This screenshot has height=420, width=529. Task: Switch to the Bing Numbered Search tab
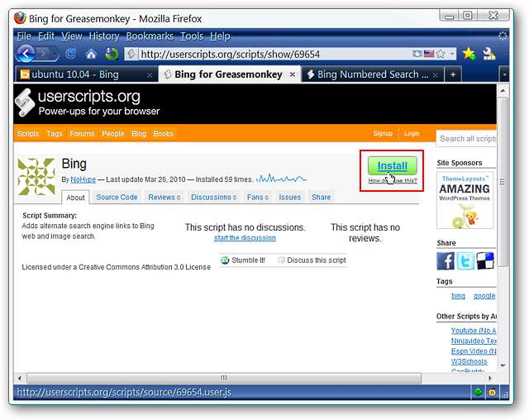[373, 74]
